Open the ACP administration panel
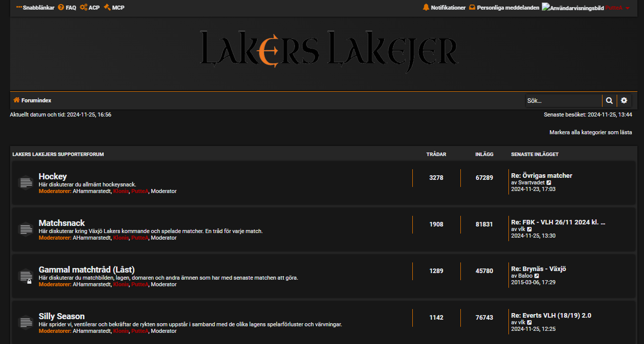Viewport: 644px width, 344px height. (90, 8)
